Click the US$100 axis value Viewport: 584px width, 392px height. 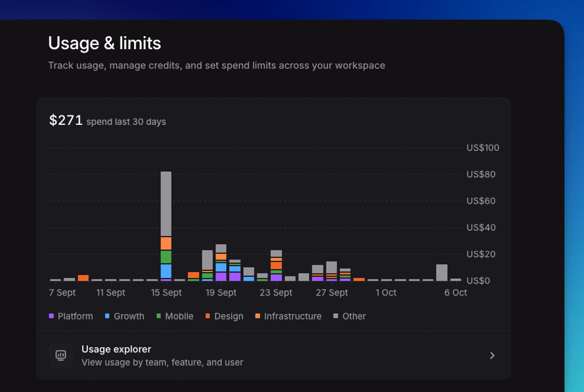coord(483,148)
